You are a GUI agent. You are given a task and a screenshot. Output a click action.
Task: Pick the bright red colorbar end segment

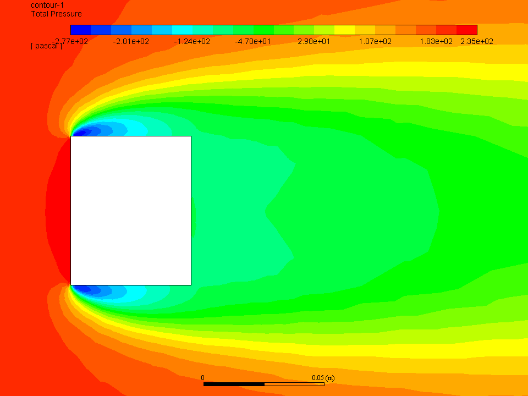pyautogui.click(x=467, y=30)
